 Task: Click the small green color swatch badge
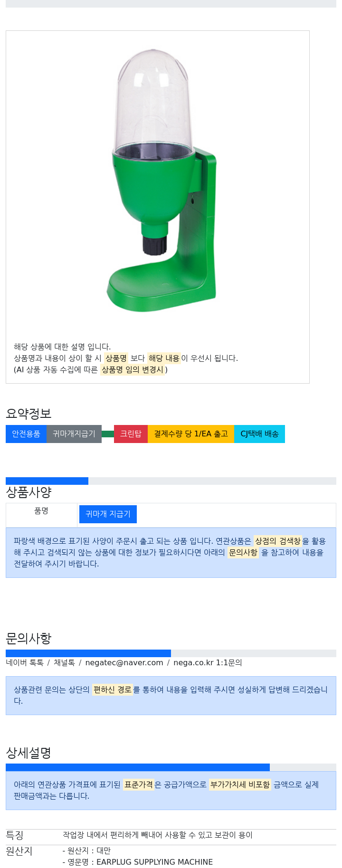point(108,434)
